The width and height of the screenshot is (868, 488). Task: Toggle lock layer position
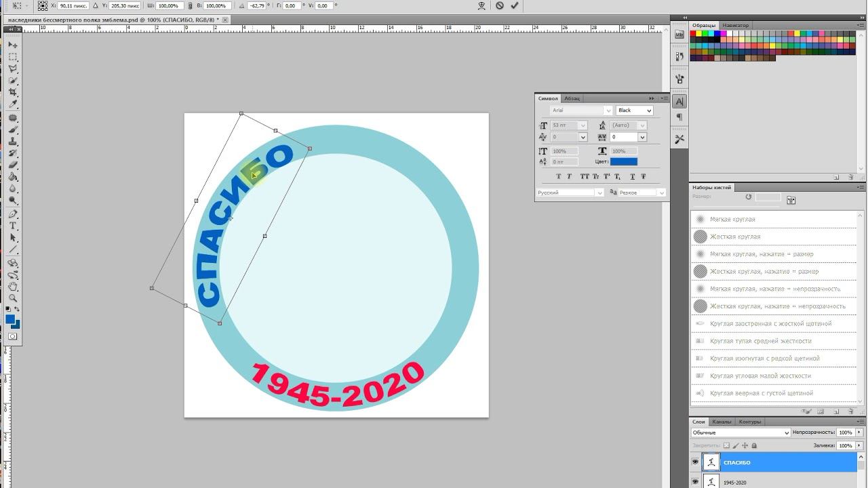coord(745,445)
